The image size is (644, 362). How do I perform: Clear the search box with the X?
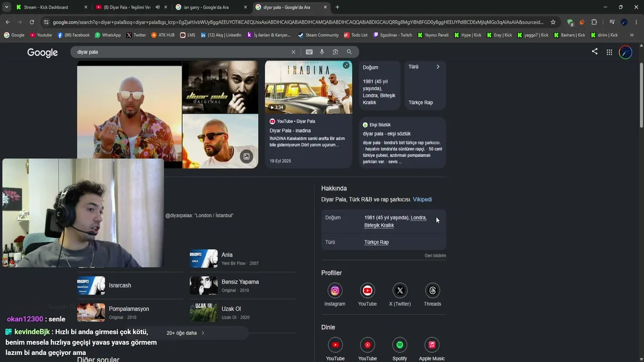[293, 52]
